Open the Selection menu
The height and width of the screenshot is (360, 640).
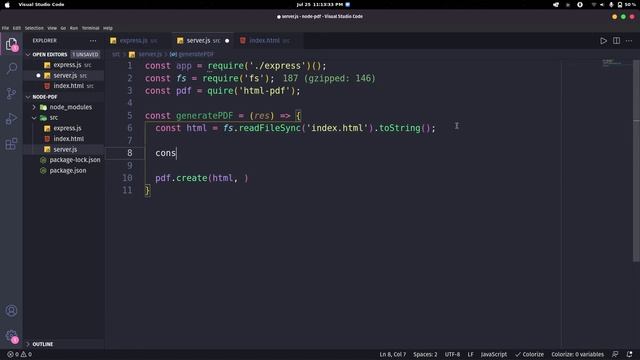(x=34, y=28)
